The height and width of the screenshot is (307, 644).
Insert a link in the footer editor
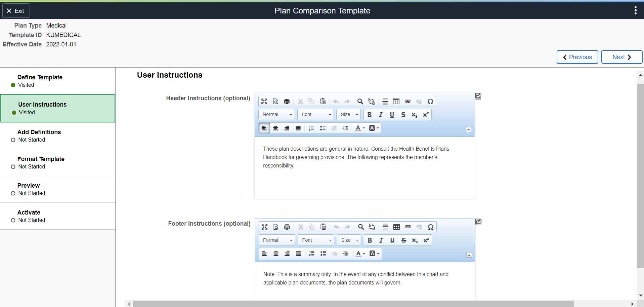click(408, 227)
